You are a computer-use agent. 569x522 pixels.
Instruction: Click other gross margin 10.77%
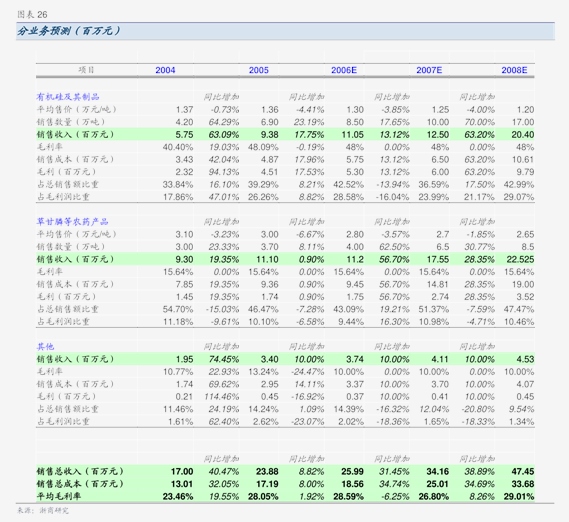178,372
